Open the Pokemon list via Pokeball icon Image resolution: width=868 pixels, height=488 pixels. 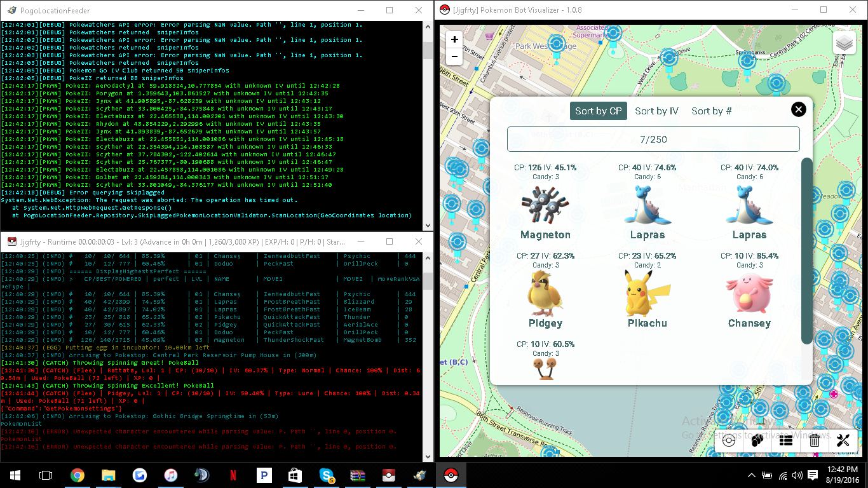pos(729,440)
